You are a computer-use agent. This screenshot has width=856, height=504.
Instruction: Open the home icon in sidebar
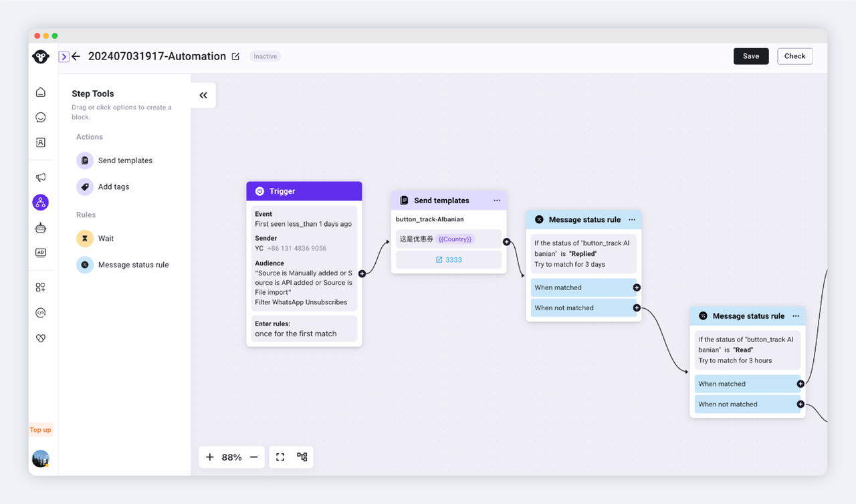point(41,92)
